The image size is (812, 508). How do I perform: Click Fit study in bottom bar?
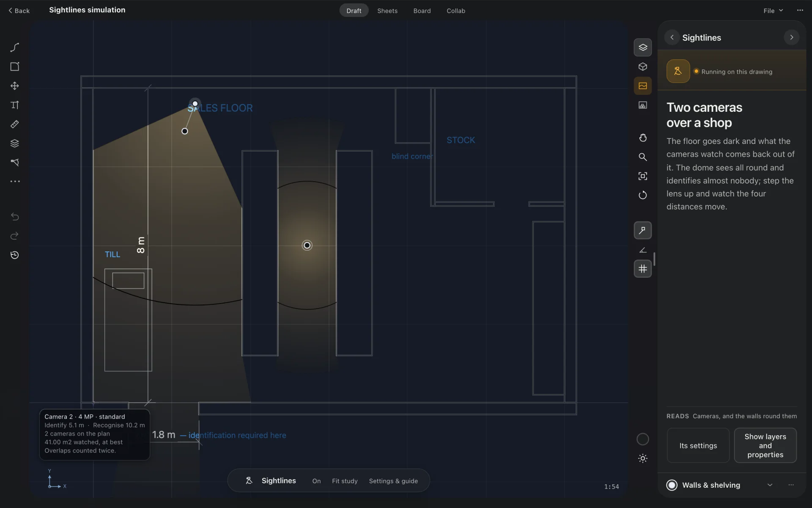[345, 481]
